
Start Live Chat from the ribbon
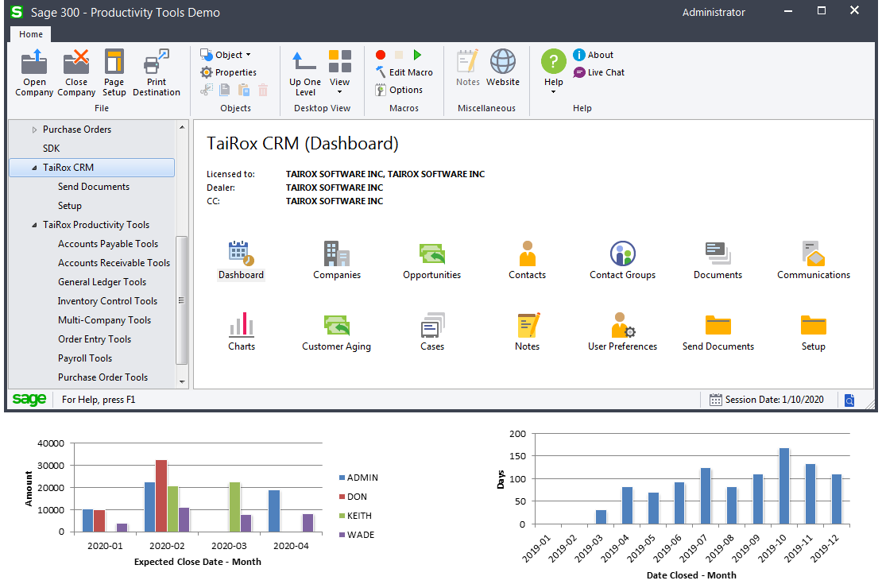coord(598,72)
